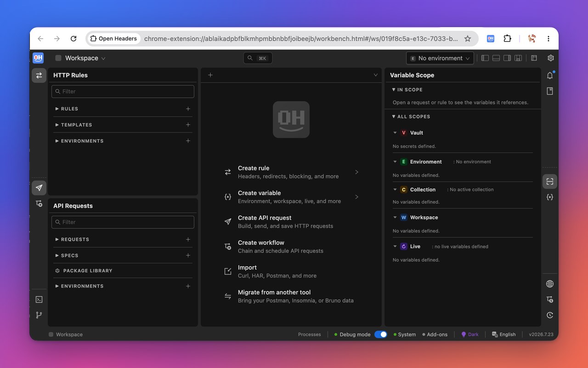Toggle the bottom panel layout icon
Screen dimensions: 588x368
click(x=496, y=58)
